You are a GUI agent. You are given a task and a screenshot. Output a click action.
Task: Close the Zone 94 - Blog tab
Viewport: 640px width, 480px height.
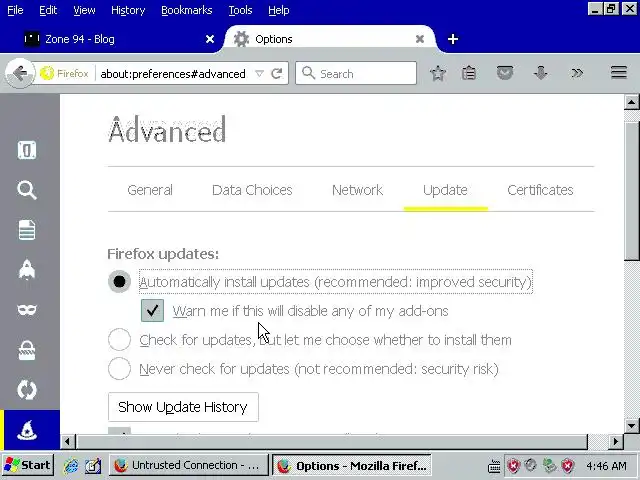(x=210, y=39)
